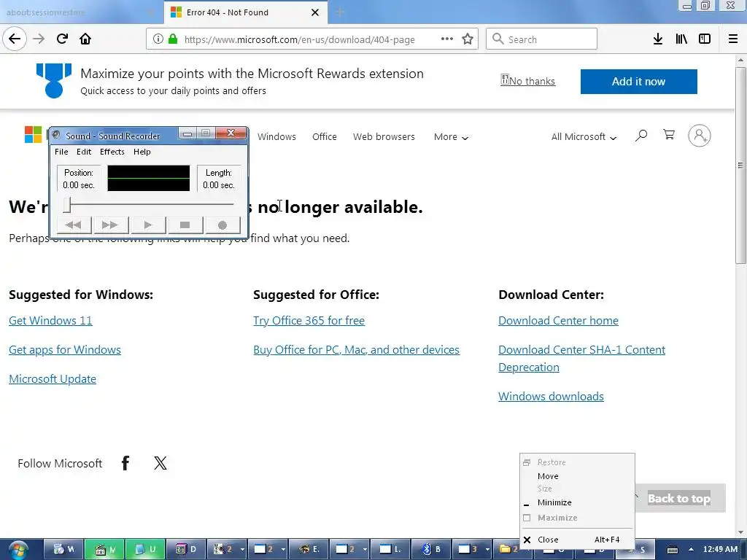Image resolution: width=747 pixels, height=560 pixels.
Task: Open the downloads arrow icon in toolbar
Action: point(658,39)
